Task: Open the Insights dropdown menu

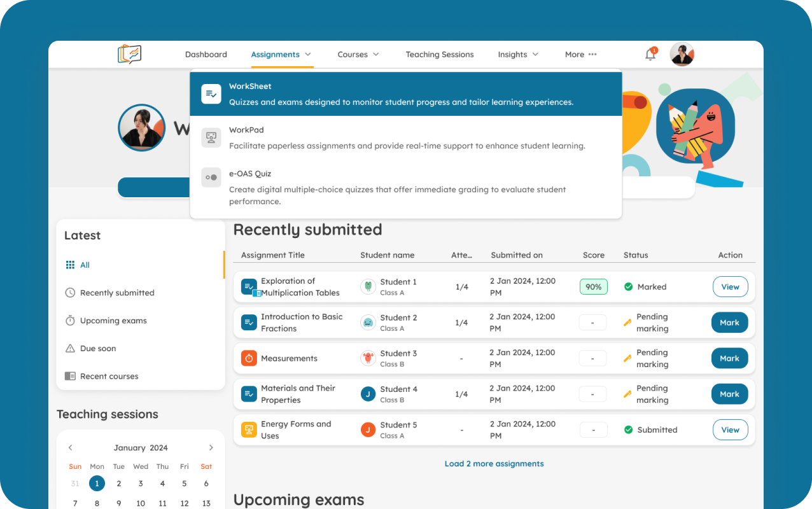Action: [518, 55]
